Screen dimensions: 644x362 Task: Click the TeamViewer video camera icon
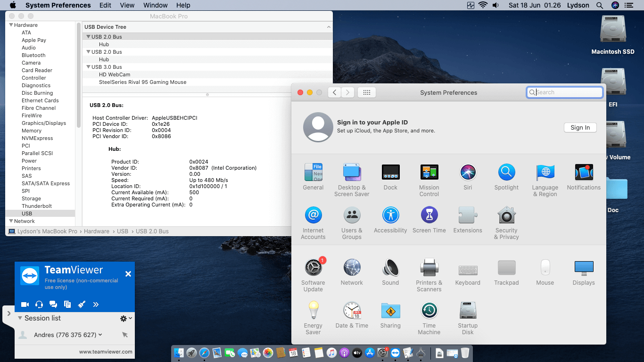click(x=25, y=304)
